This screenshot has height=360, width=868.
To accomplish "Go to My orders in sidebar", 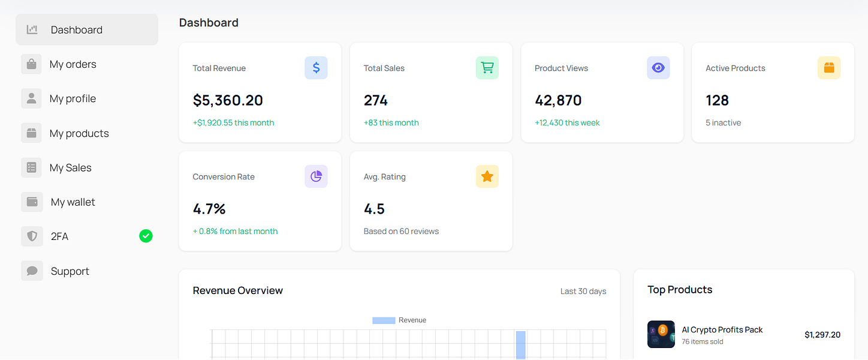I will click(87, 64).
